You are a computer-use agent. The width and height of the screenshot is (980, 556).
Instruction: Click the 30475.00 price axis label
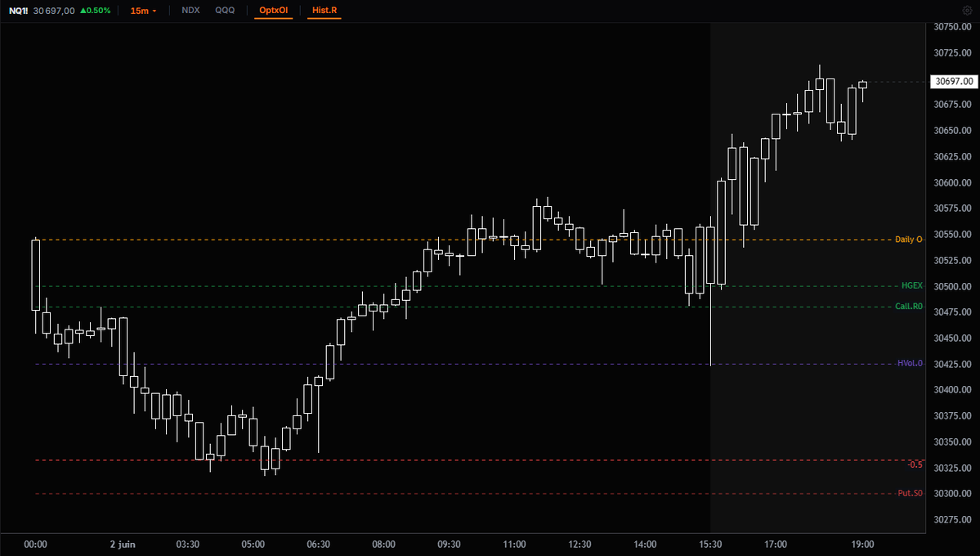coord(952,312)
